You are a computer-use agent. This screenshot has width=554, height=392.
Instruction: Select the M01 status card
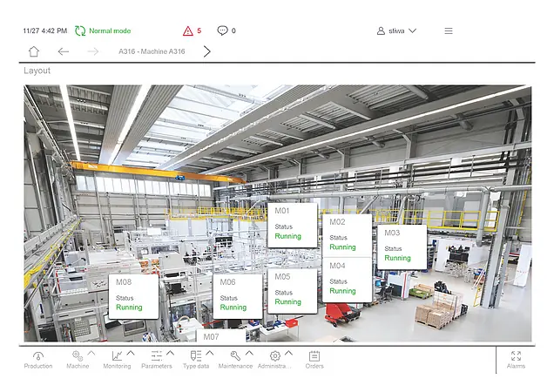coord(292,225)
